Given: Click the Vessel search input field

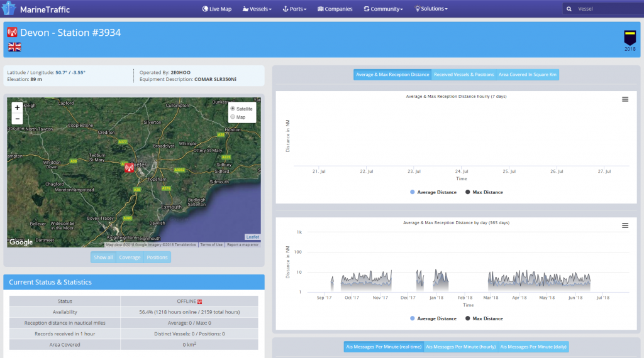Looking at the screenshot, I should pos(607,9).
